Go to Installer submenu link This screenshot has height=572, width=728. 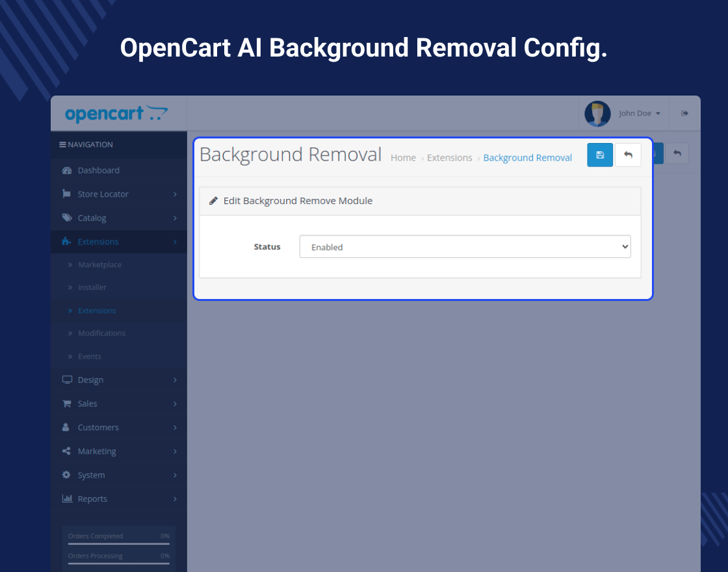point(92,287)
